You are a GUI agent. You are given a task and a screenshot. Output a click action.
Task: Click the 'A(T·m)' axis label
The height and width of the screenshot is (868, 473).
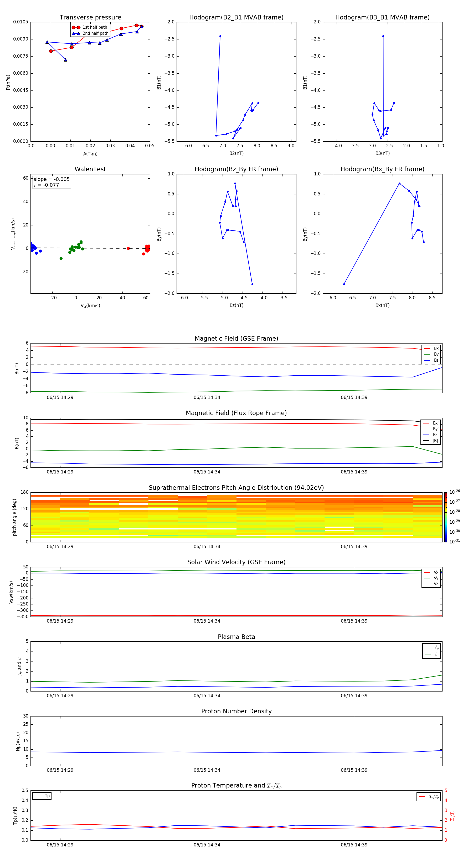click(x=90, y=154)
